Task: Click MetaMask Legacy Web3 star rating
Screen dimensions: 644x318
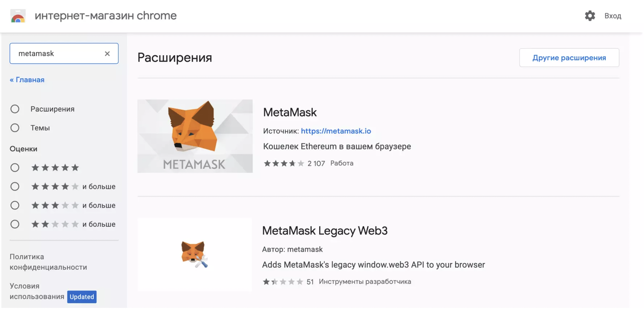Action: pyautogui.click(x=283, y=282)
